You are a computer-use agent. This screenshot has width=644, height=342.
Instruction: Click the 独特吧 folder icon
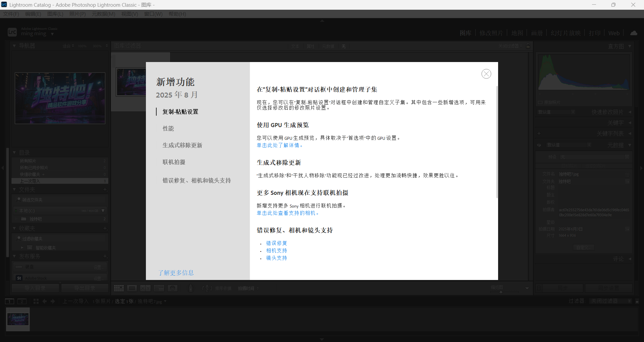23,219
